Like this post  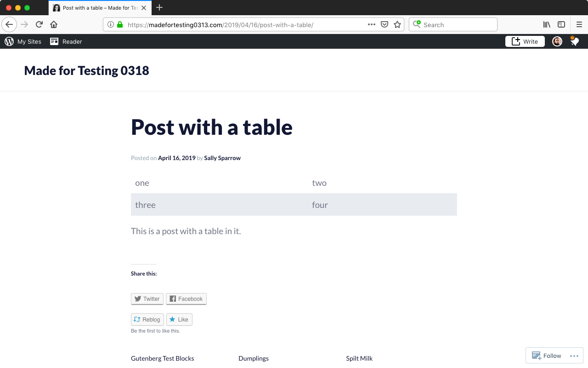(x=179, y=319)
